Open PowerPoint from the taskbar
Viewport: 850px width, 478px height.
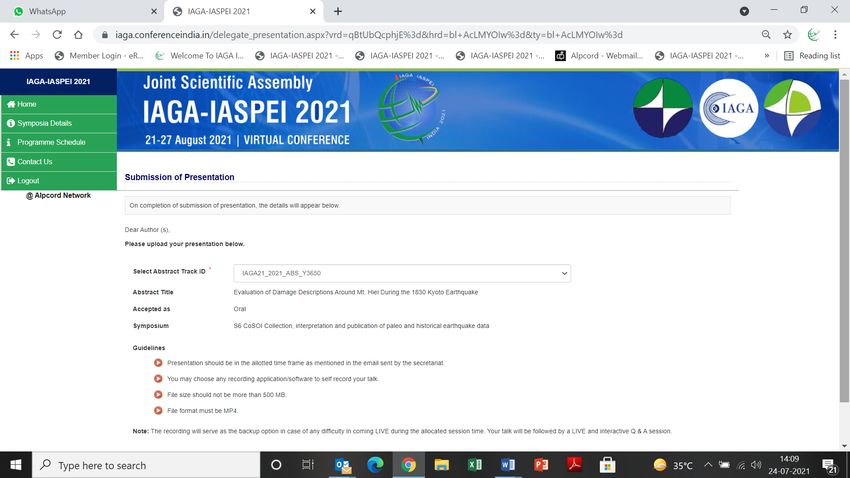point(541,465)
